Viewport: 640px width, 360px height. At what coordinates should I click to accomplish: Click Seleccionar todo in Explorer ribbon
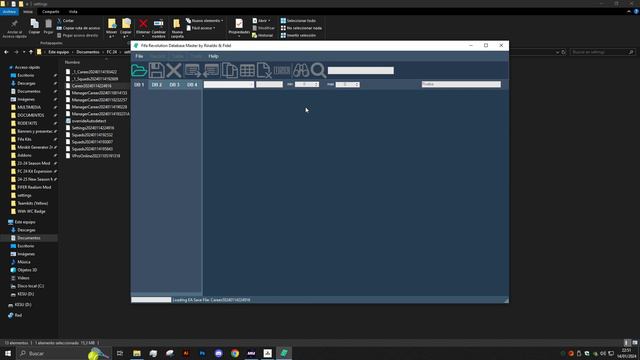298,20
